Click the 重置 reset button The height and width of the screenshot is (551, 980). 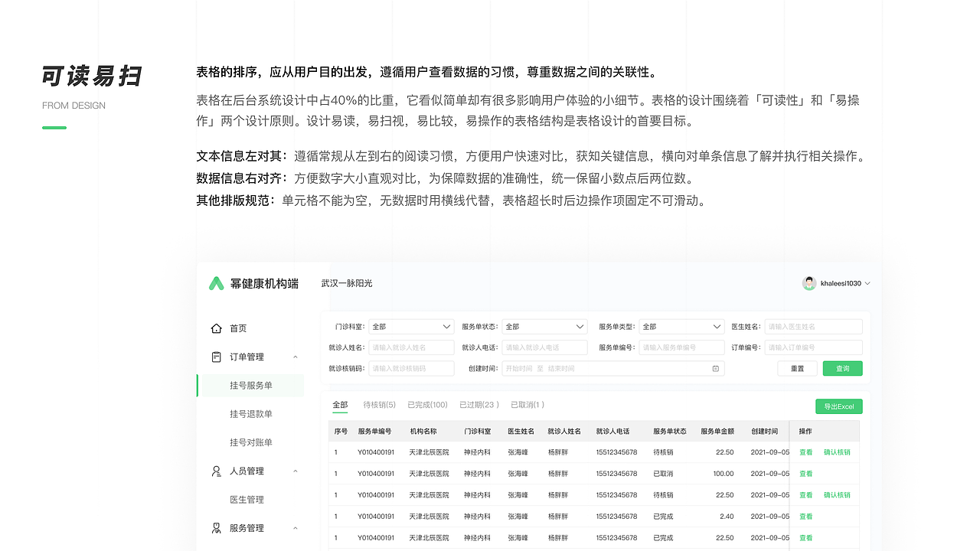pos(797,368)
